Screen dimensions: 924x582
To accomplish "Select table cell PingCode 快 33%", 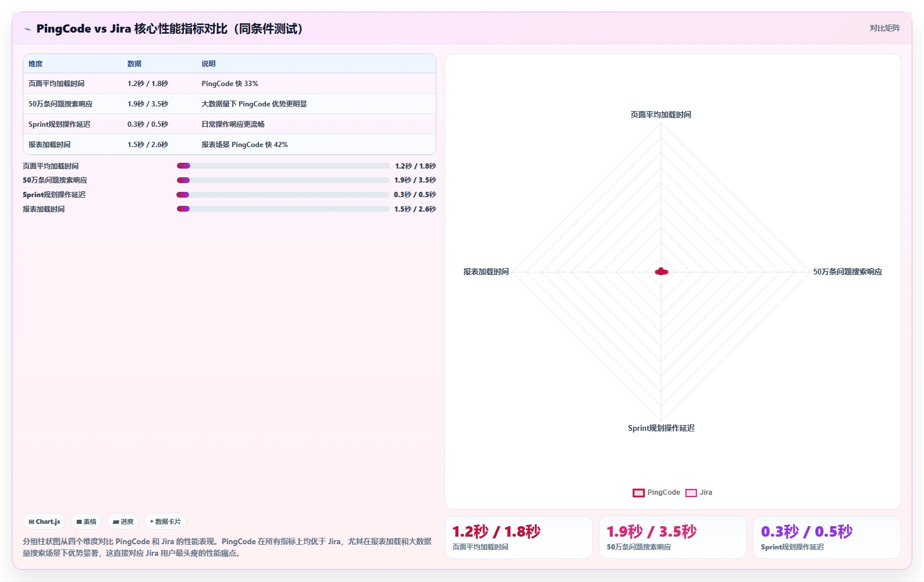I will click(230, 84).
